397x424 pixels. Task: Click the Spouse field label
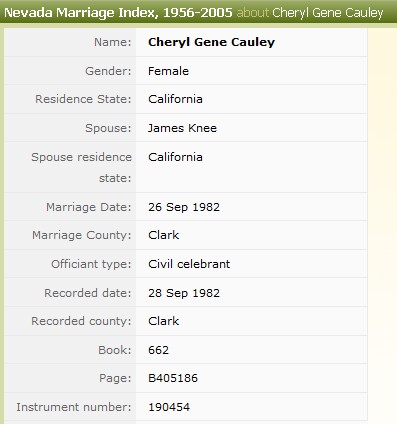point(108,128)
